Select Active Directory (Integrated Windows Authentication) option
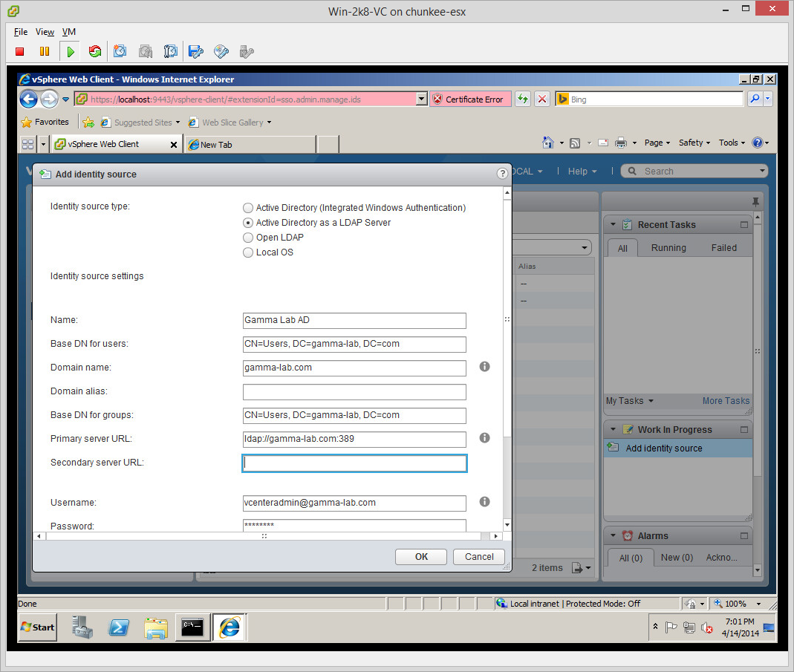This screenshot has height=672, width=794. (248, 208)
